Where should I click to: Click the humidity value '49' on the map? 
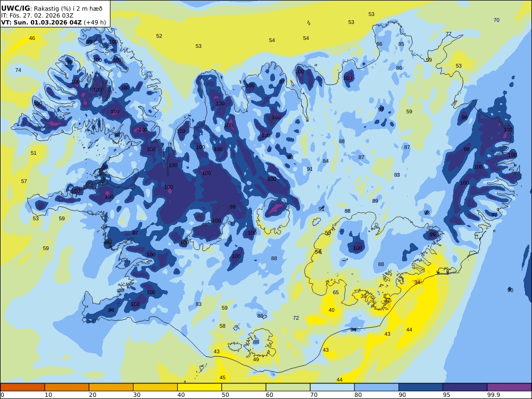coord(256,360)
